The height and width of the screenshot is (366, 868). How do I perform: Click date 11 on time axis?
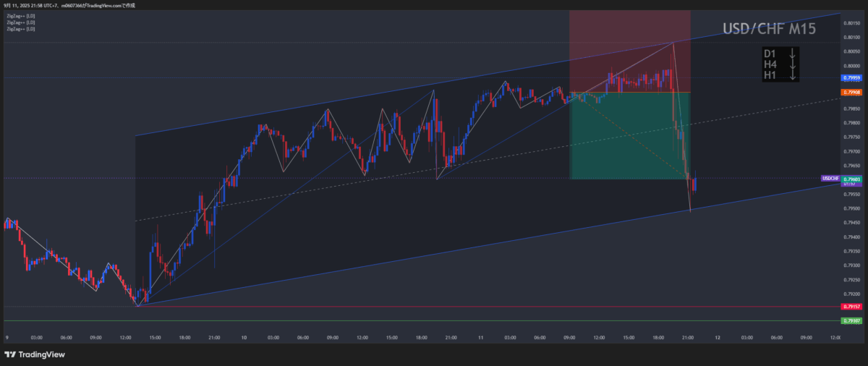tap(479, 337)
